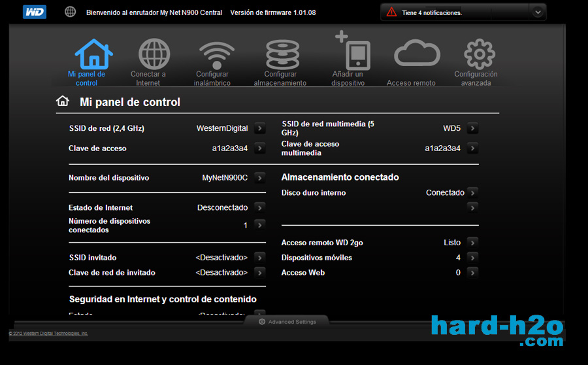This screenshot has width=588, height=365.
Task: Click the Western Digital Technologies copyright link
Action: (x=48, y=334)
